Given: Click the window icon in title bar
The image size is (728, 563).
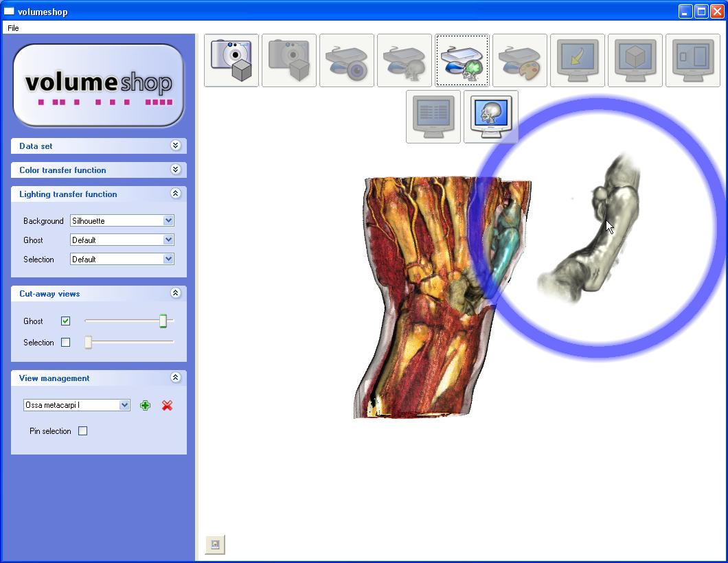Looking at the screenshot, I should (9, 11).
